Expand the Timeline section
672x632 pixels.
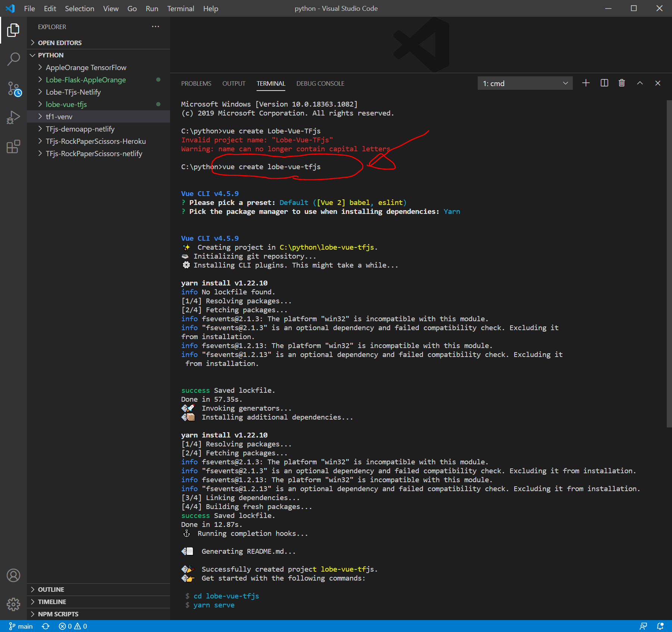[99, 602]
